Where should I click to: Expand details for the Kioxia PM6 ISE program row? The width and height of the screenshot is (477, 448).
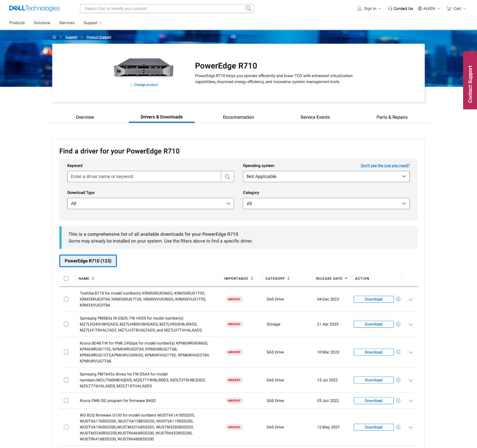click(411, 400)
